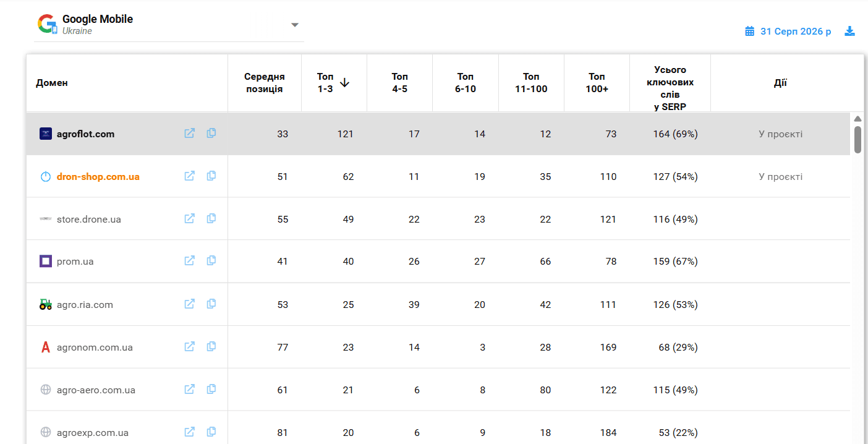Click the table vertical scrollbar thumb
Image resolution: width=868 pixels, height=444 pixels.
pyautogui.click(x=857, y=139)
